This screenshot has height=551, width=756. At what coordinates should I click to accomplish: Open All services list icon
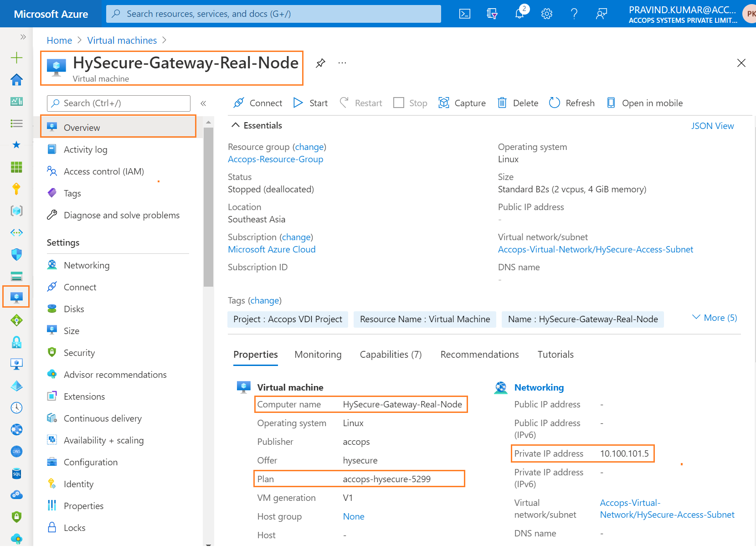pos(16,123)
